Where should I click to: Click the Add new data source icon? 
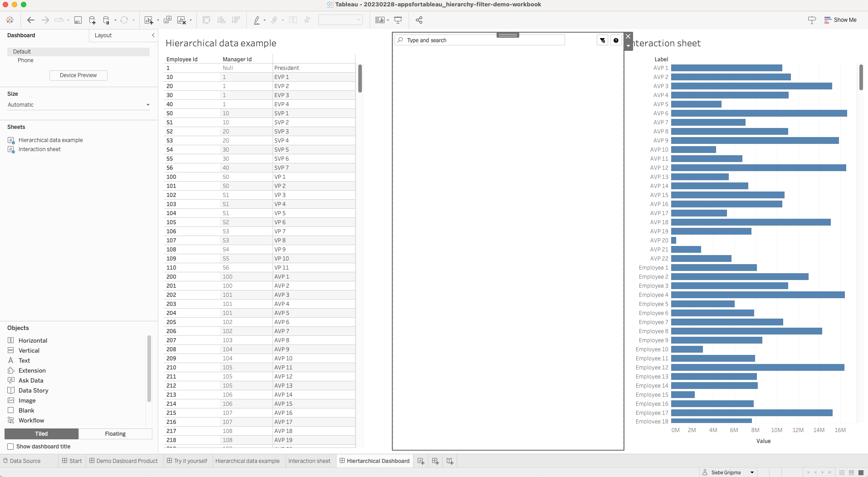tap(92, 20)
